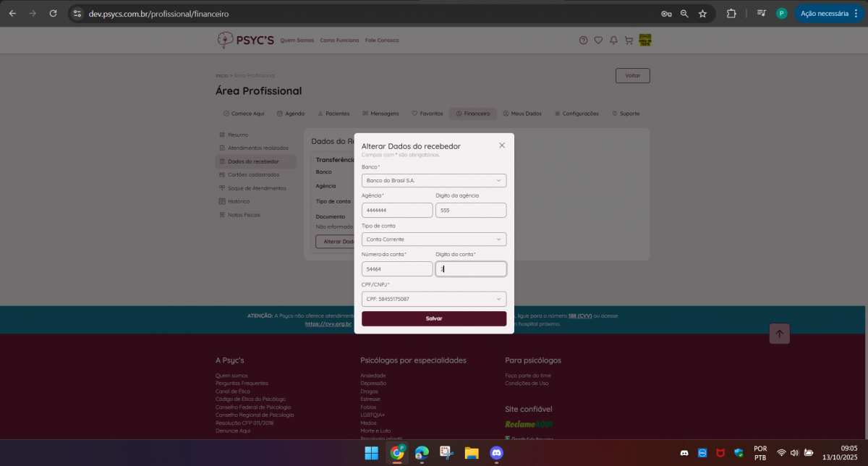The width and height of the screenshot is (868, 466).
Task: Select Histórico in the sidebar
Action: (238, 201)
